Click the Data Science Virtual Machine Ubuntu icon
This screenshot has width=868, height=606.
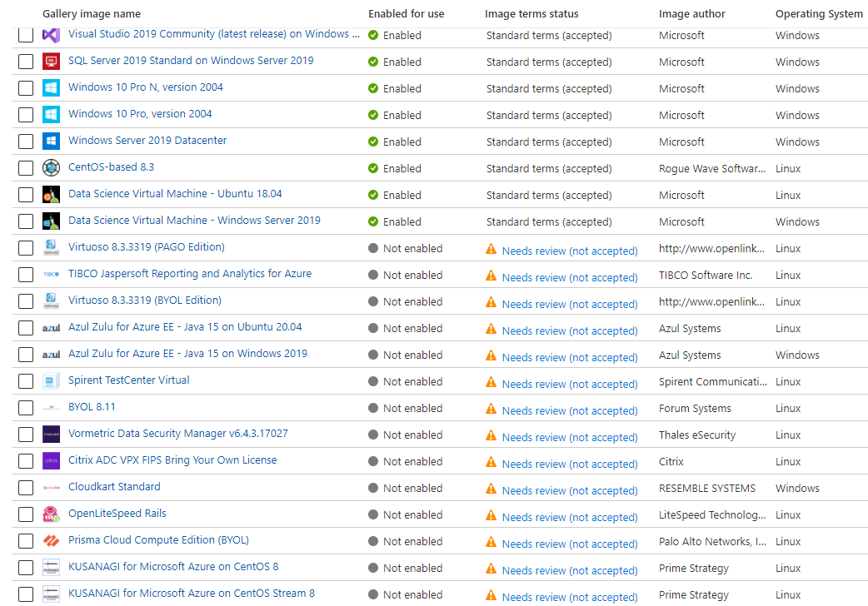point(51,194)
